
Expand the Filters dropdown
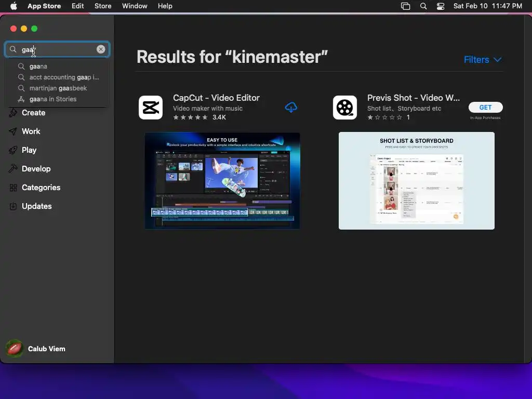click(483, 60)
